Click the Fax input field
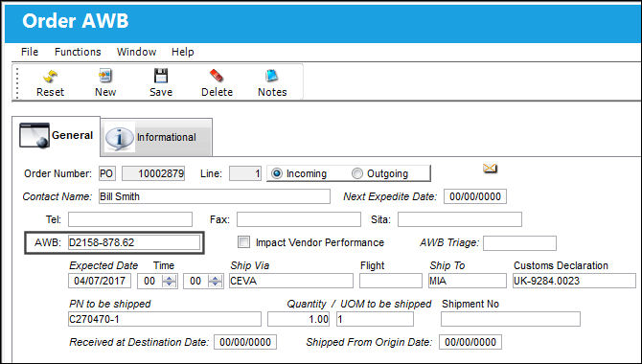Viewport: 642px width, 364px height. [x=299, y=219]
